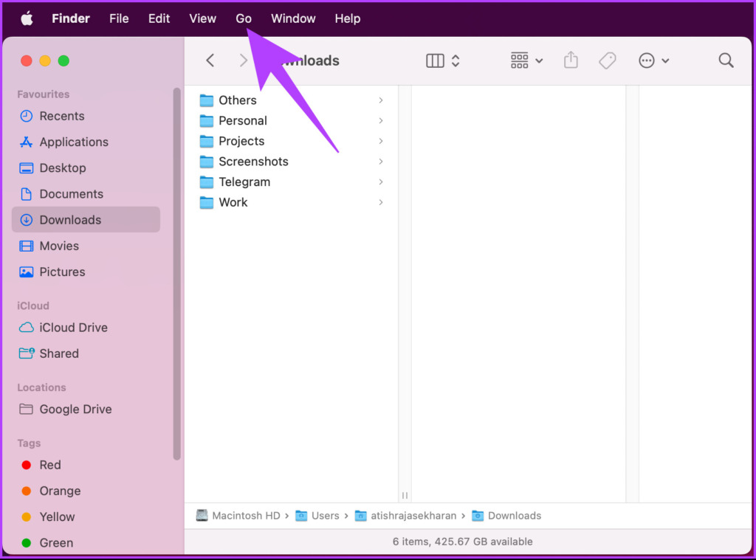Expand the group-by dropdown arrow
The image size is (756, 560).
coord(539,61)
